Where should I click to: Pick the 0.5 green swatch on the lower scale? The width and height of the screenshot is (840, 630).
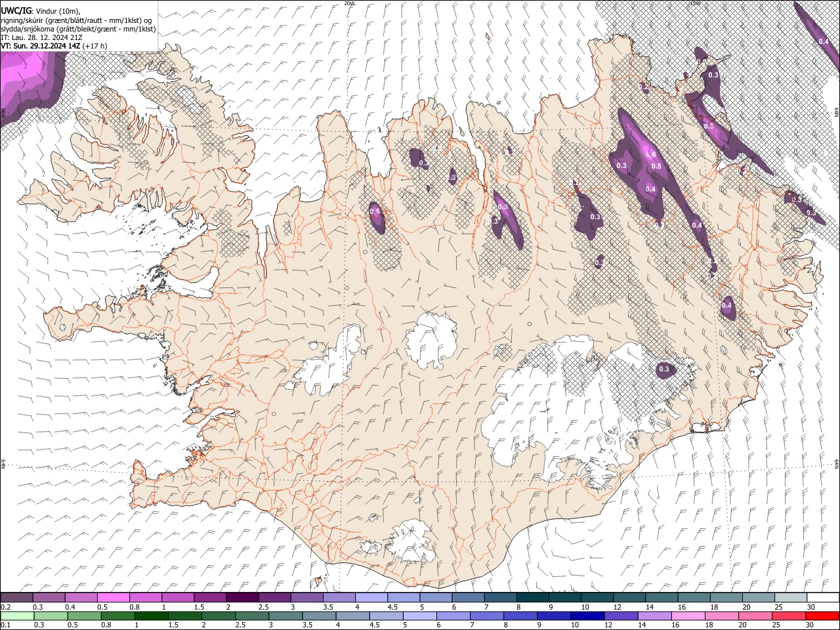85,616
